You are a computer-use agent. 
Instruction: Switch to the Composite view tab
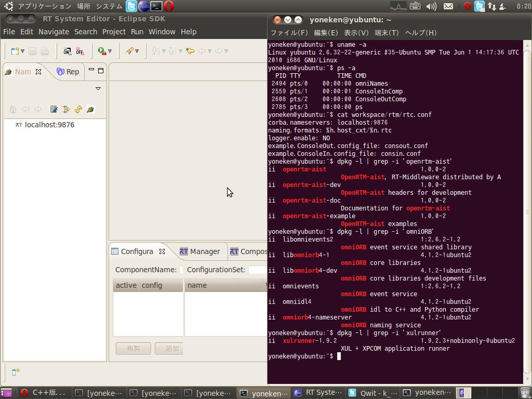click(248, 251)
